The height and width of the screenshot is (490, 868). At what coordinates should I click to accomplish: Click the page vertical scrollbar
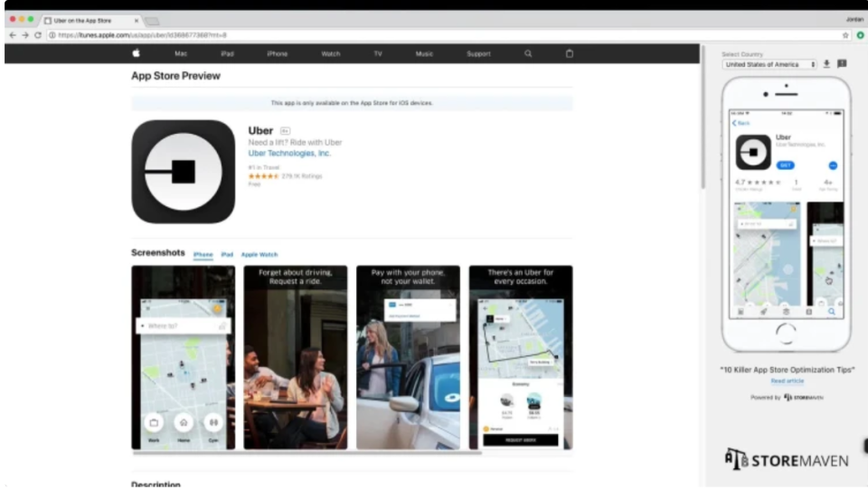[x=703, y=118]
